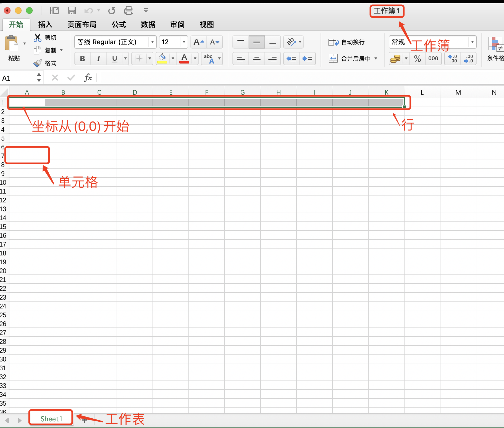Click the Sheet1 worksheet tab
504x428 pixels.
(51, 418)
